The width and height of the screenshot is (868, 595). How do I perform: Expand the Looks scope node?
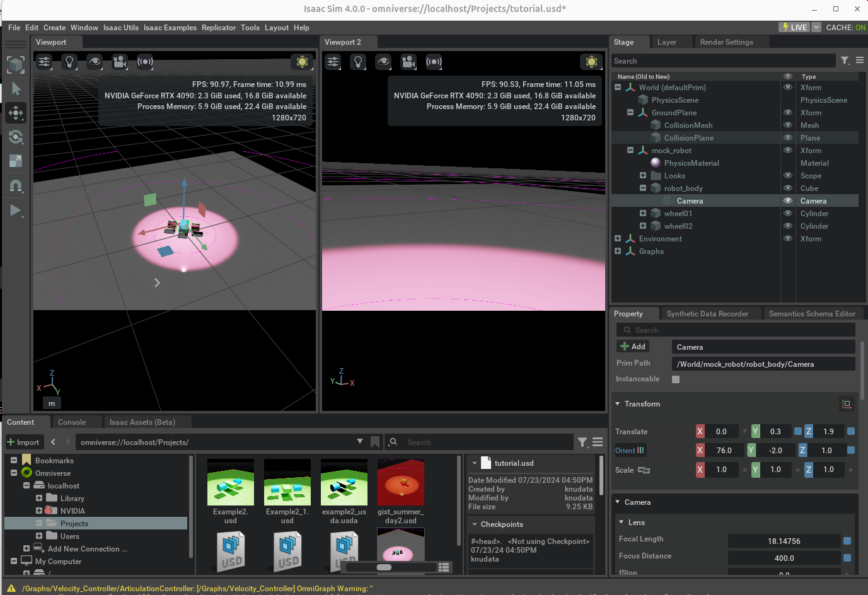[x=643, y=176]
